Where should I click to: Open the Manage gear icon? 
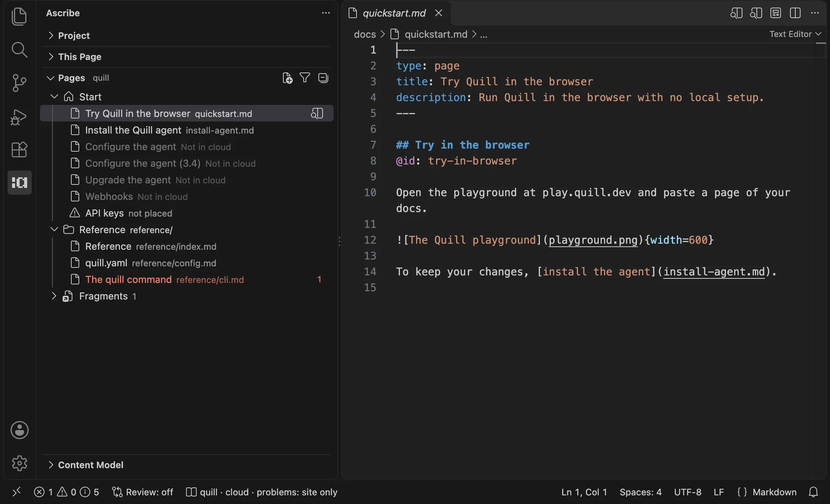(19, 463)
